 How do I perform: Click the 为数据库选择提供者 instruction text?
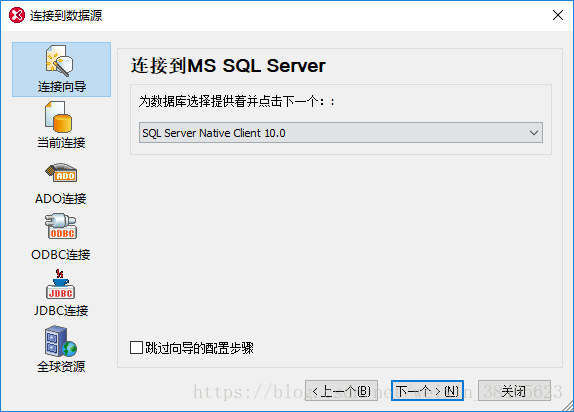[236, 101]
